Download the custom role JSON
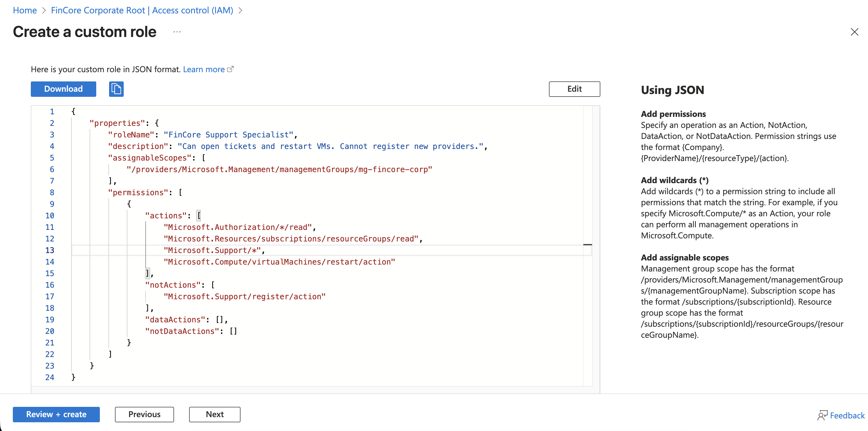 [63, 89]
